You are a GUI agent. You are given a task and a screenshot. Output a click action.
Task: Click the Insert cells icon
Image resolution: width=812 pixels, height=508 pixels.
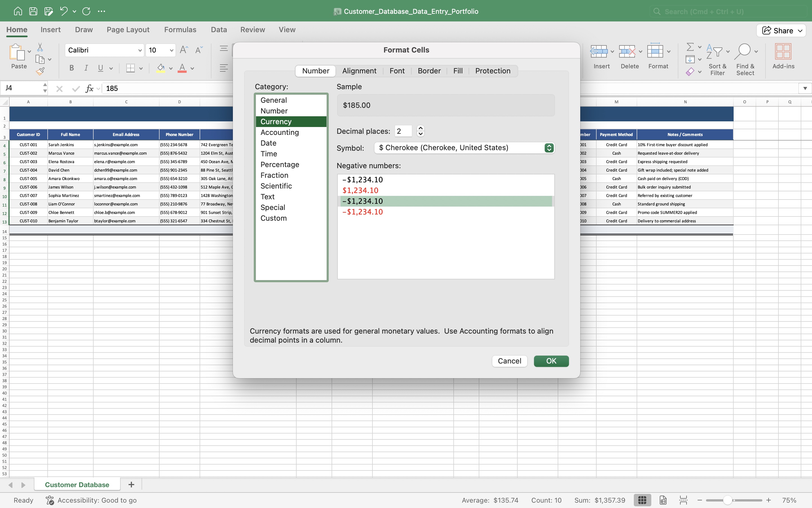(x=599, y=51)
